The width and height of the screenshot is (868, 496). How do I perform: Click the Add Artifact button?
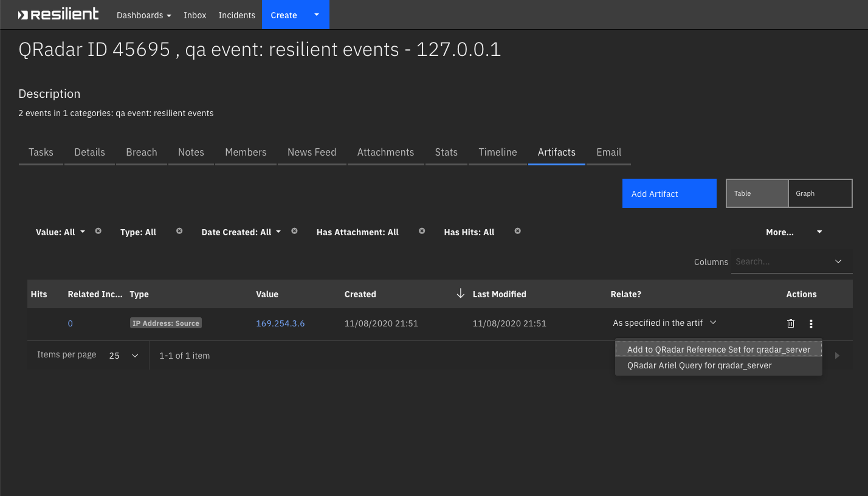click(669, 193)
